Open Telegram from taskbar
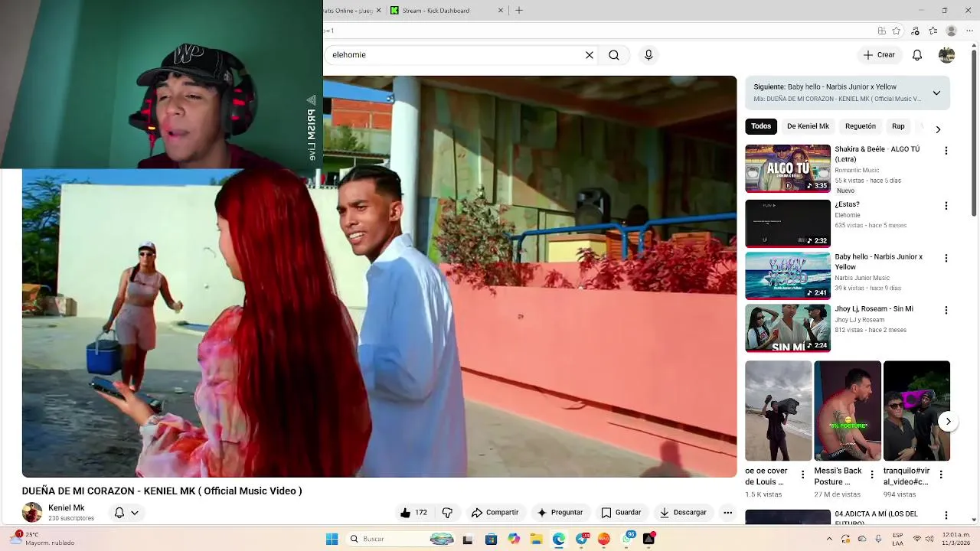 pyautogui.click(x=582, y=539)
